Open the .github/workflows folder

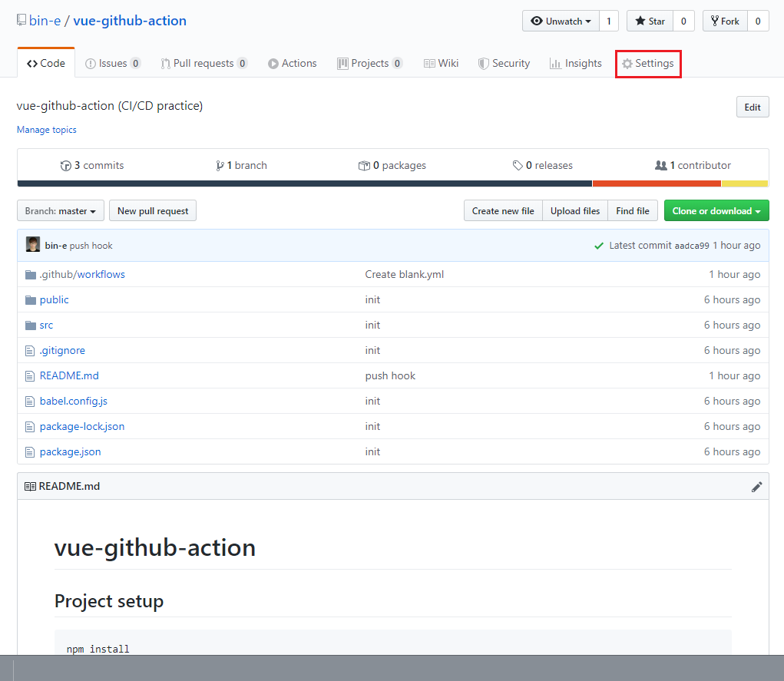82,275
